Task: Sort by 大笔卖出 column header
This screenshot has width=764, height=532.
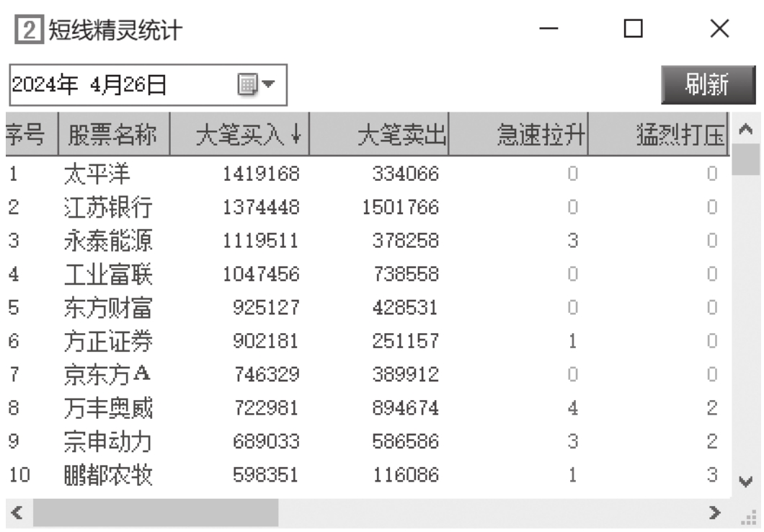Action: [x=379, y=134]
